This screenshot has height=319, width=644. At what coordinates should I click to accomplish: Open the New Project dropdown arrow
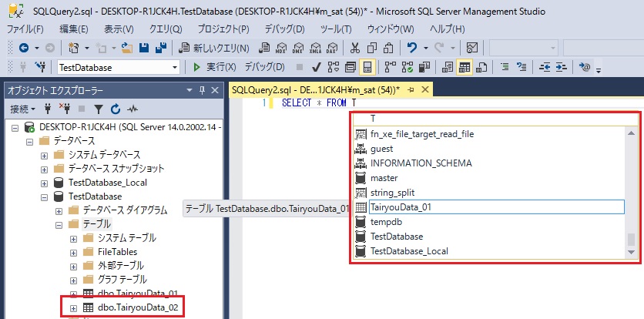tap(86, 48)
